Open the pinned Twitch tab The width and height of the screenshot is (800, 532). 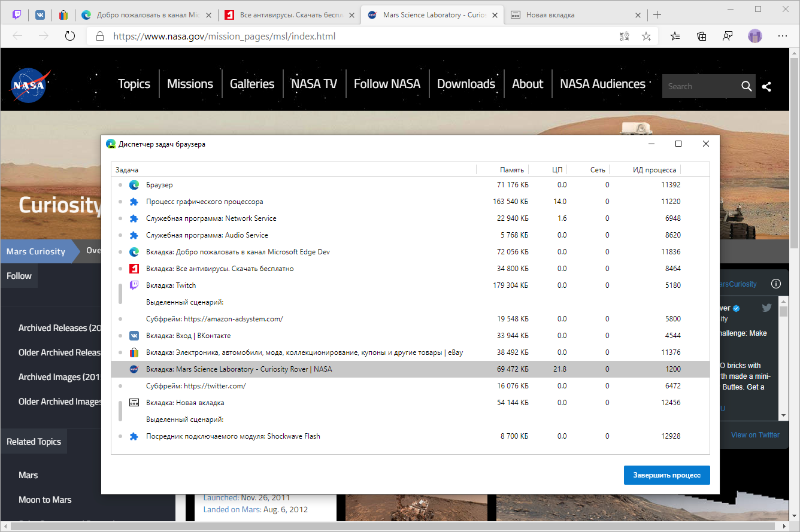[x=16, y=15]
